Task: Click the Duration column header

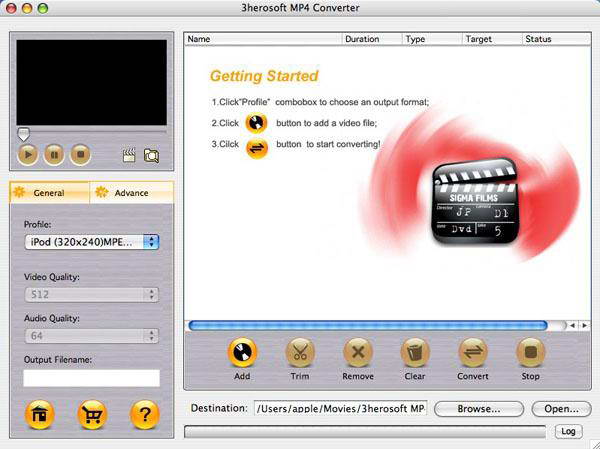Action: coord(372,39)
